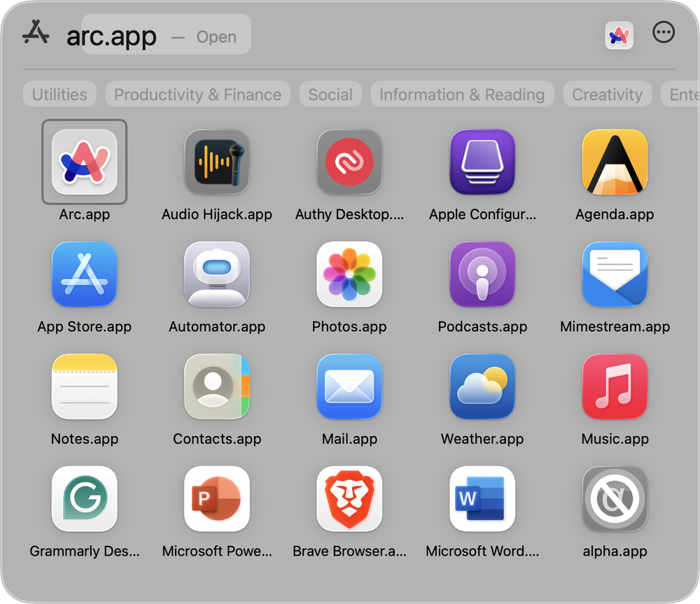
Task: Filter by Productivity & Finance category
Action: [198, 94]
